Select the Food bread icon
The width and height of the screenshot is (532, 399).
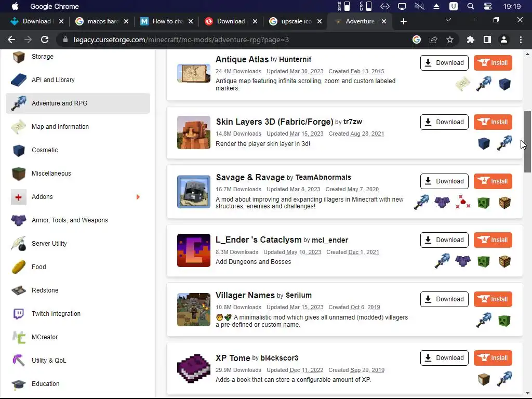coord(19,267)
